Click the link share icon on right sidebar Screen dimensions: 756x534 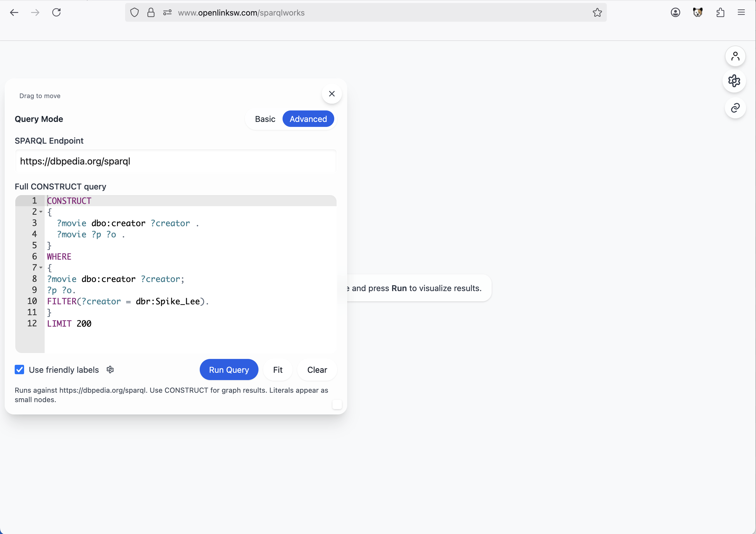click(x=735, y=108)
